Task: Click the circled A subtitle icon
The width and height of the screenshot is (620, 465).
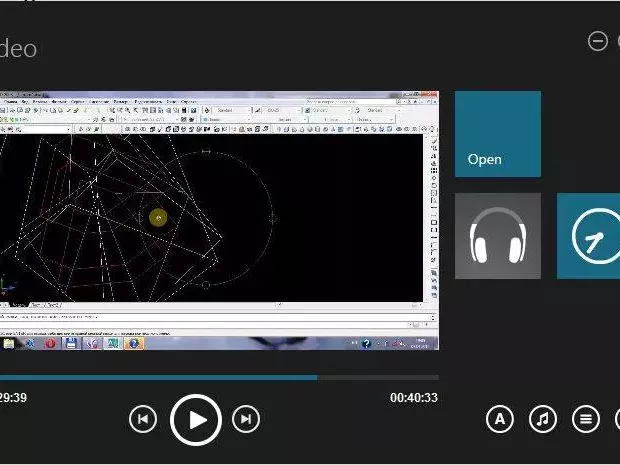Action: (x=500, y=419)
